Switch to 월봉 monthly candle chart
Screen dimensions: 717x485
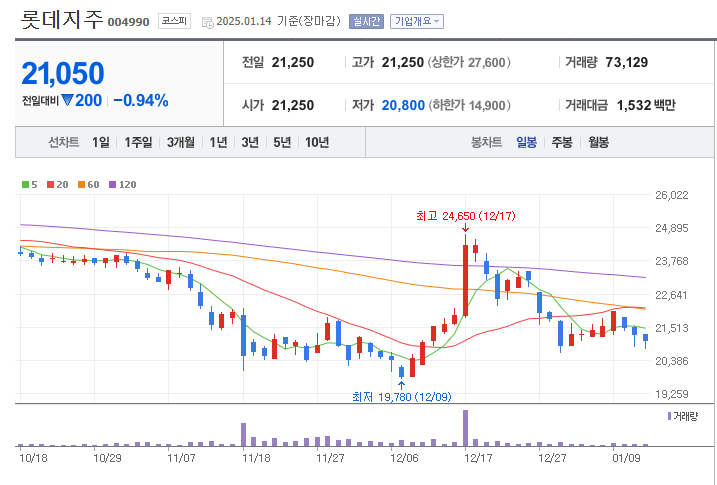coord(598,142)
